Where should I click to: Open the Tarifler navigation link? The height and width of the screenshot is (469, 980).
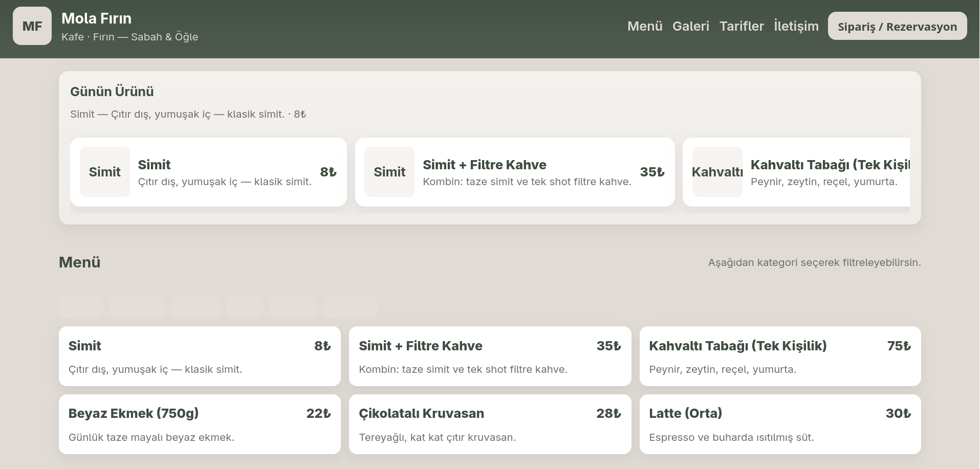coord(741,26)
